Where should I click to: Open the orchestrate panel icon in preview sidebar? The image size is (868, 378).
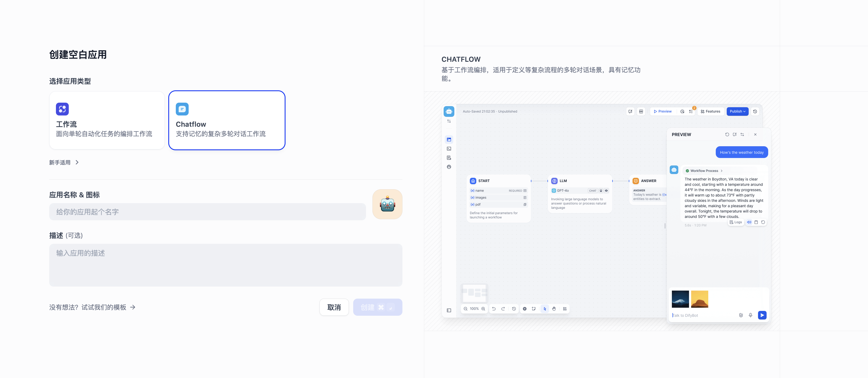(449, 140)
